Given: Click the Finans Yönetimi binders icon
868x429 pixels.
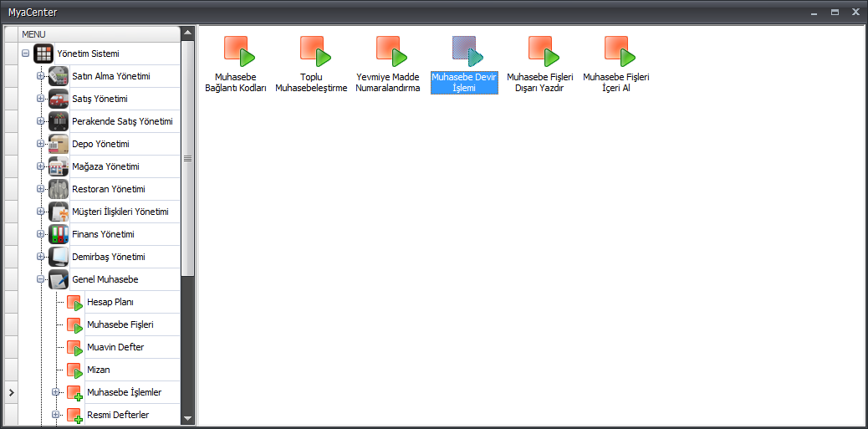Looking at the screenshot, I should (59, 235).
